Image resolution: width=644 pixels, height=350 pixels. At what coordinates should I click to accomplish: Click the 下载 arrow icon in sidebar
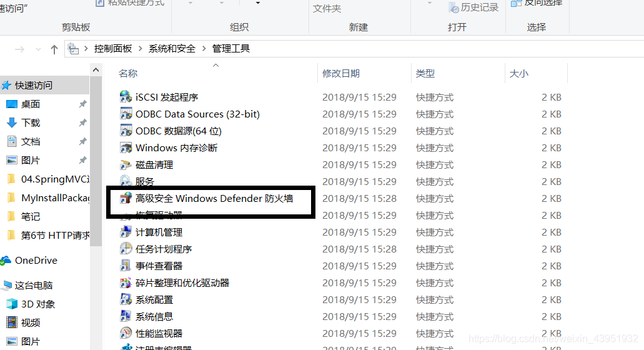[12, 122]
